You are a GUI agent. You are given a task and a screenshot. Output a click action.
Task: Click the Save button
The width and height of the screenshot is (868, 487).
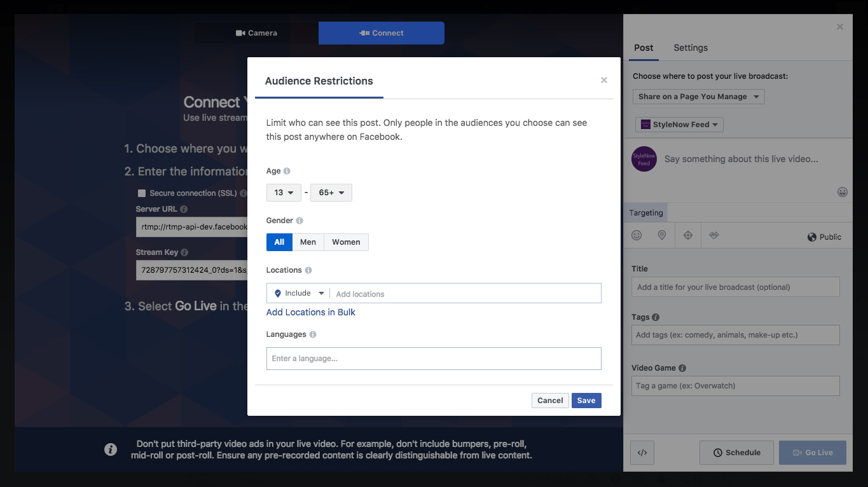tap(586, 401)
